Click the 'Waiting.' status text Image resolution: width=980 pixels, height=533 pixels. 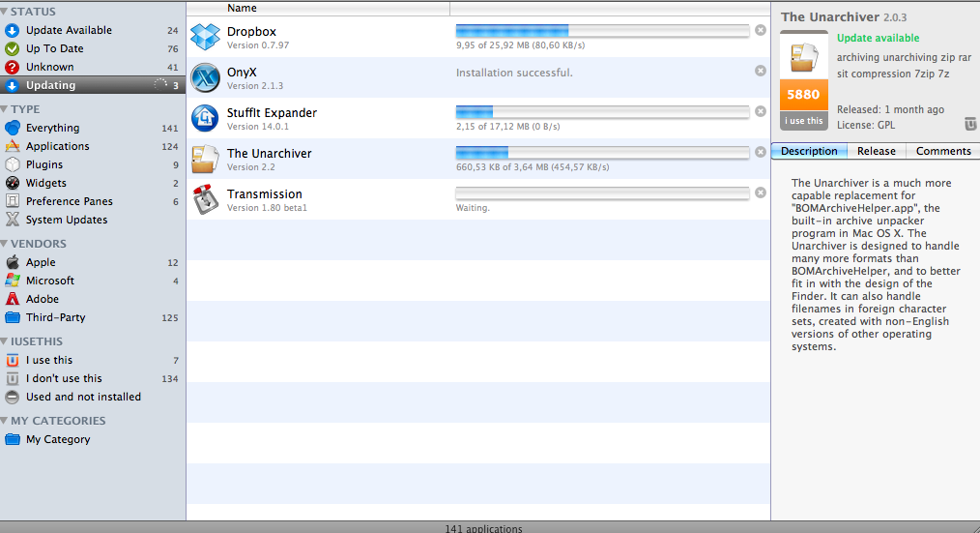pyautogui.click(x=473, y=208)
